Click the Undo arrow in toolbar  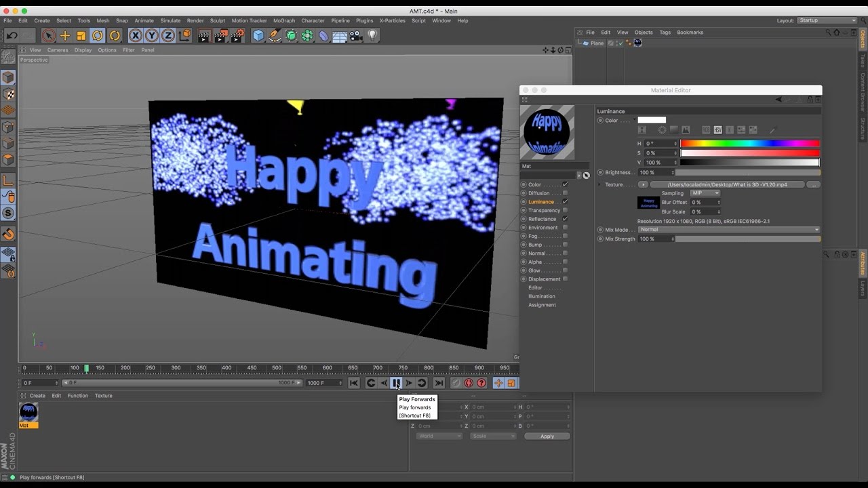pyautogui.click(x=12, y=35)
